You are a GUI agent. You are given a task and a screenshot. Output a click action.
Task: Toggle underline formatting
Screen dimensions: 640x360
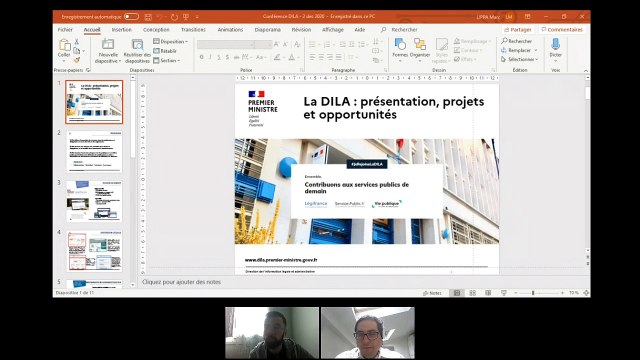pos(219,58)
